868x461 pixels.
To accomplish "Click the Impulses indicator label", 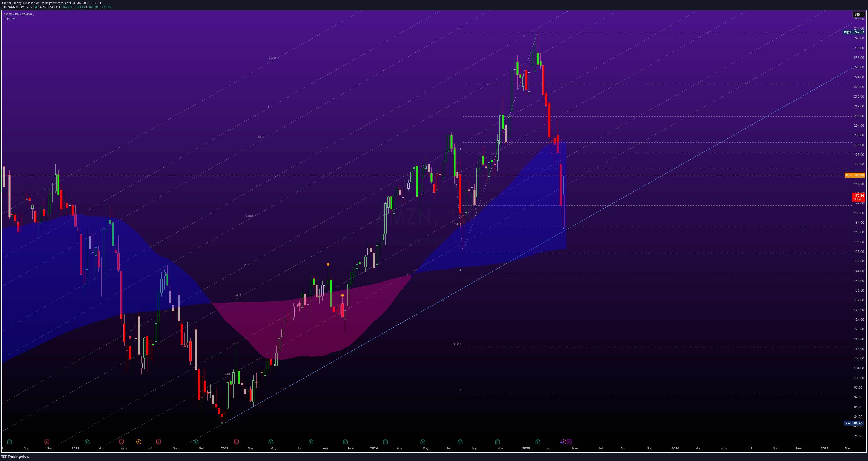I will [9, 18].
